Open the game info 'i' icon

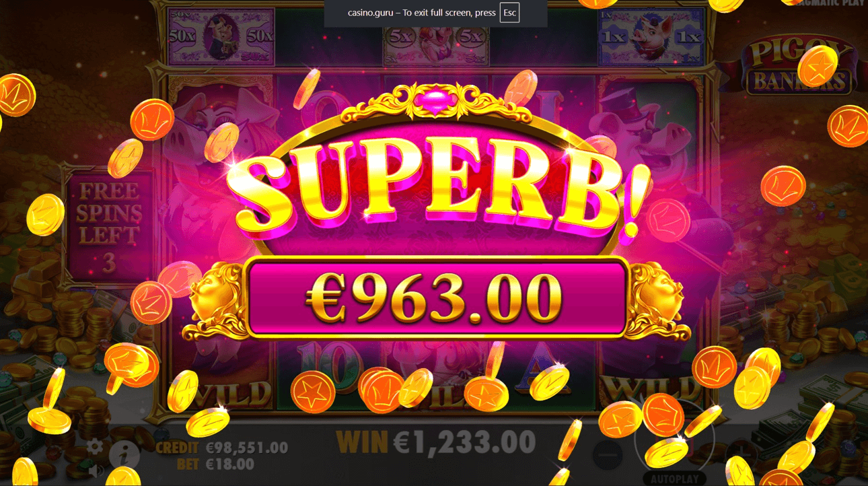point(124,455)
